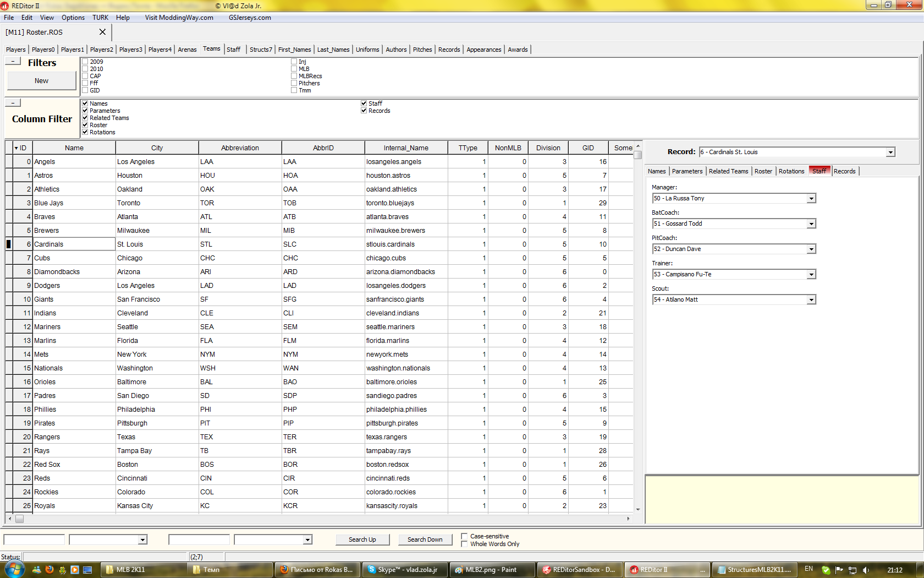Switch to REDitorSandbox taskbar window

(x=580, y=570)
